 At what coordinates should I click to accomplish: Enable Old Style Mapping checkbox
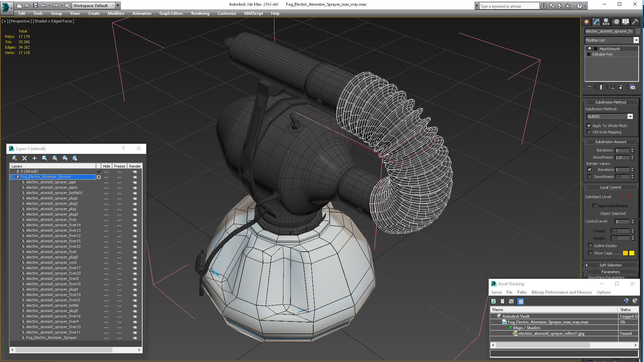pos(589,132)
